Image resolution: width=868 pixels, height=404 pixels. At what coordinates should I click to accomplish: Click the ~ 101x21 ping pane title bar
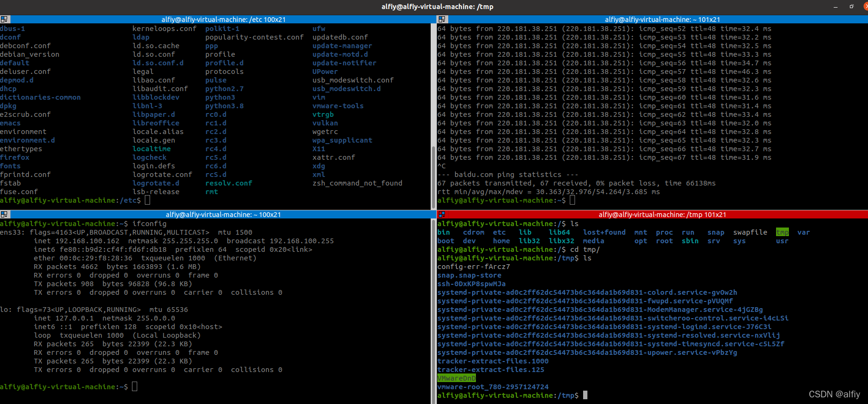[x=662, y=20]
